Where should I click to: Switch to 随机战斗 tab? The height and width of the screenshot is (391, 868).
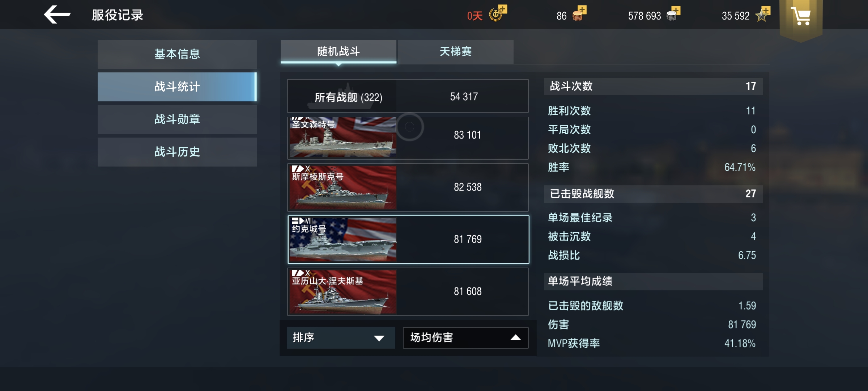pos(339,51)
